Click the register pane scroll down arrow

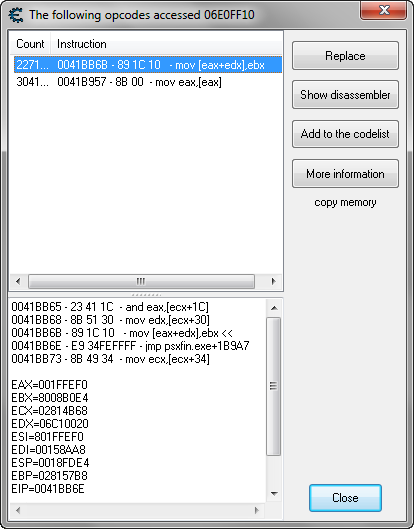[x=274, y=494]
